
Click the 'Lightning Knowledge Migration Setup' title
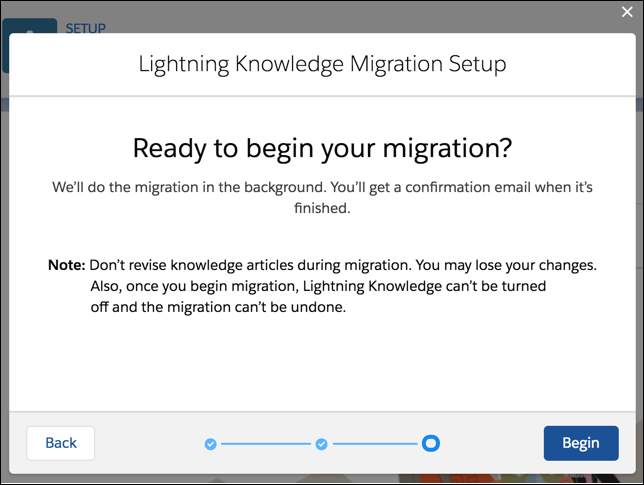click(322, 64)
